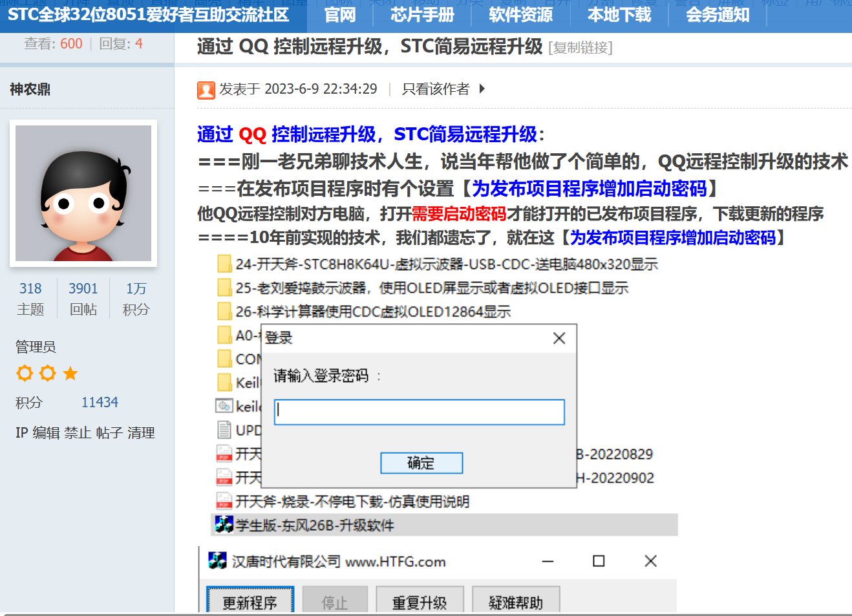852x616 pixels.
Task: Click the folder icon for 24-开天斧-STC8H8K64U
Action: [x=224, y=264]
